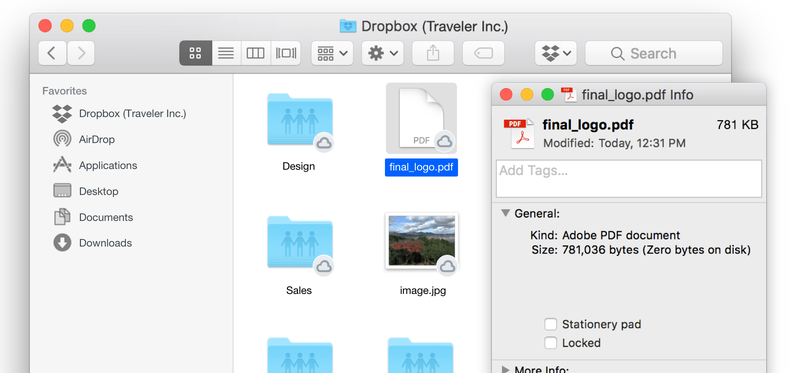Switch to icon view in Finder toolbar
The height and width of the screenshot is (373, 800).
click(x=195, y=54)
